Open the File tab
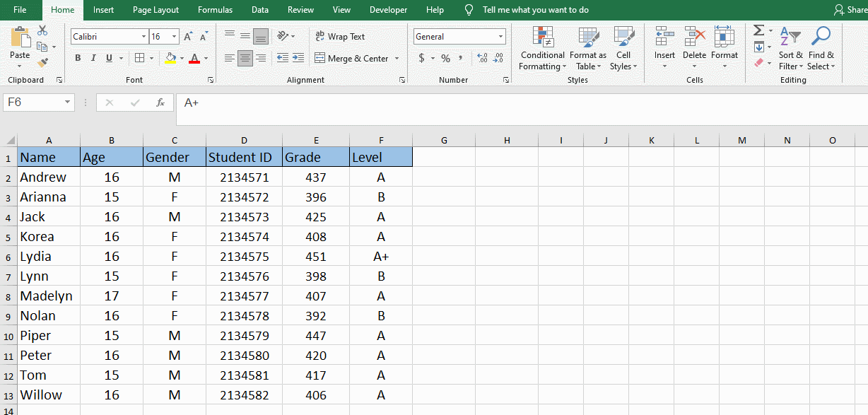The width and height of the screenshot is (868, 415). click(x=20, y=10)
